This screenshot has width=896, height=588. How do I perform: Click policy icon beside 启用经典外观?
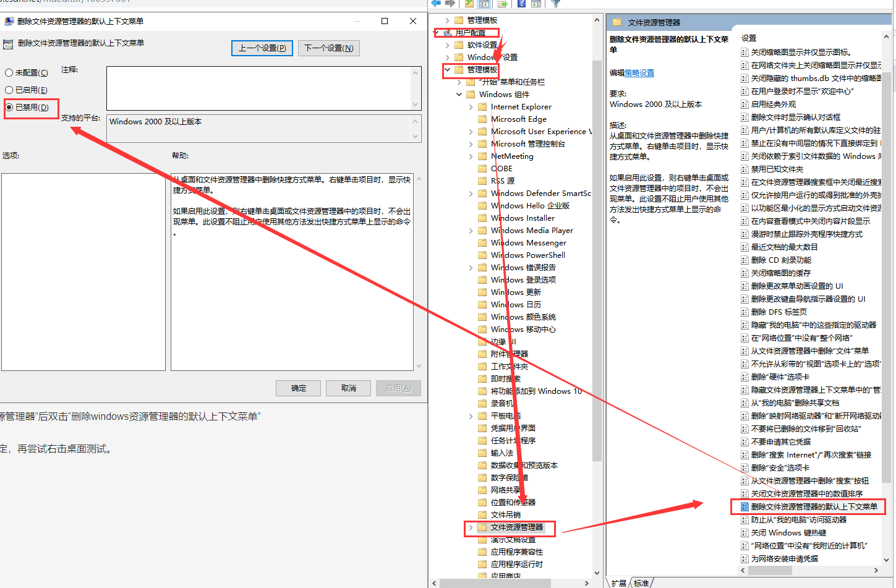[x=745, y=104]
